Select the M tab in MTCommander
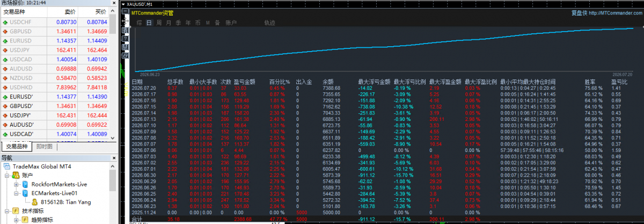Viewport: 644px width, 224px height. pos(208,23)
